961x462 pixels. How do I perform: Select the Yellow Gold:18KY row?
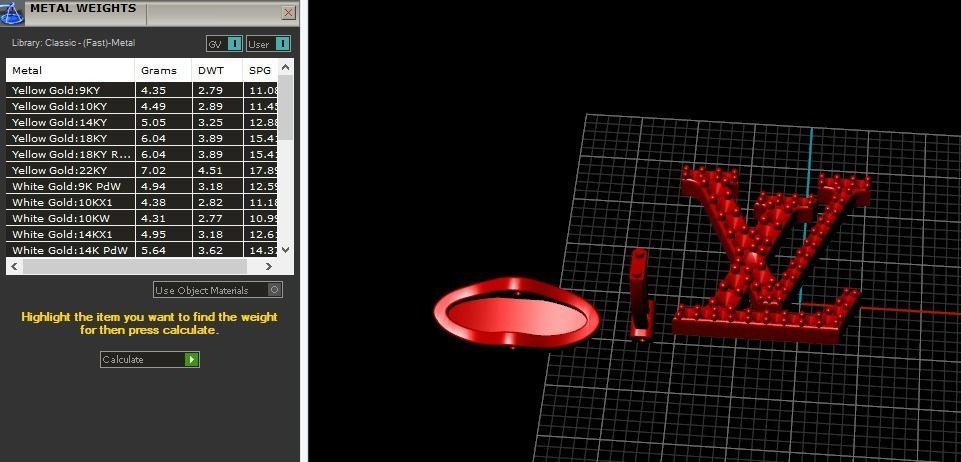[x=142, y=138]
